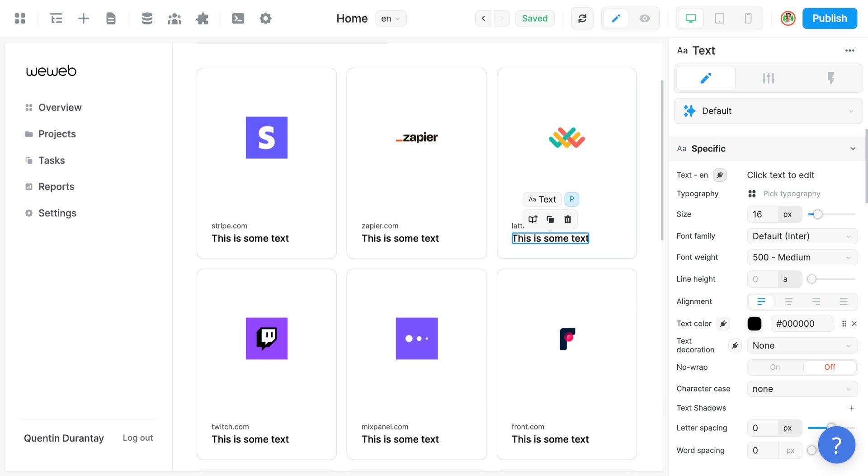The height and width of the screenshot is (476, 868).
Task: Go back with the left arrow button
Action: [483, 19]
